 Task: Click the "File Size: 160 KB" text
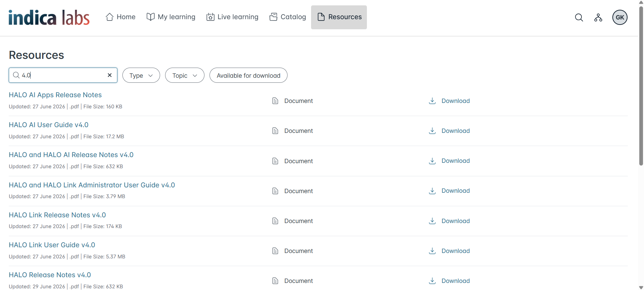pos(103,107)
